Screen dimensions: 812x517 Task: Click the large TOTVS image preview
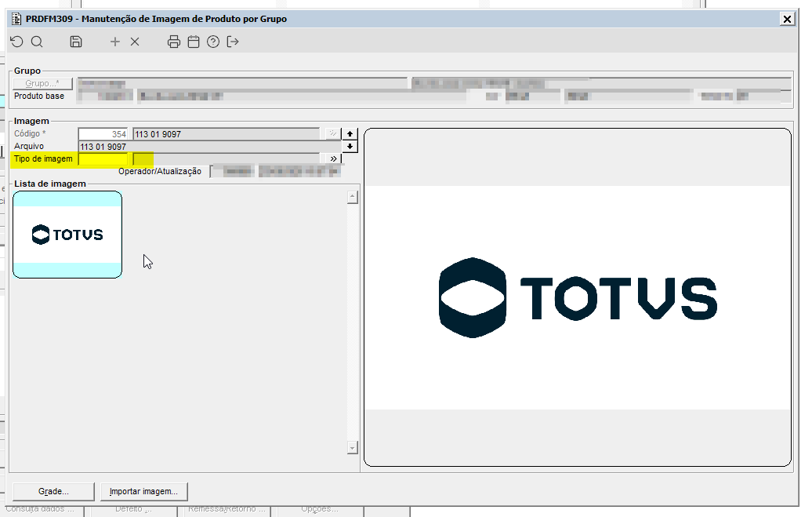578,297
